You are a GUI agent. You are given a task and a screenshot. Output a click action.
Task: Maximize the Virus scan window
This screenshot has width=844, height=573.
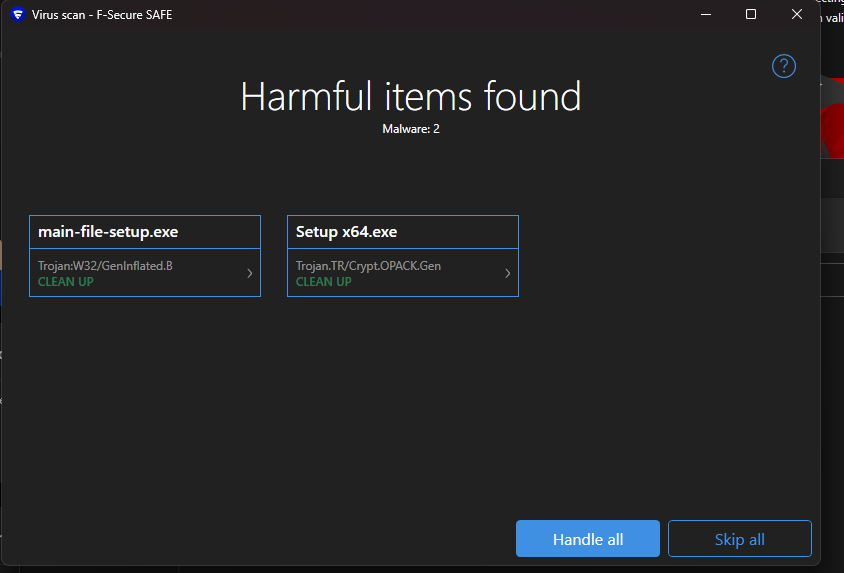pos(751,15)
